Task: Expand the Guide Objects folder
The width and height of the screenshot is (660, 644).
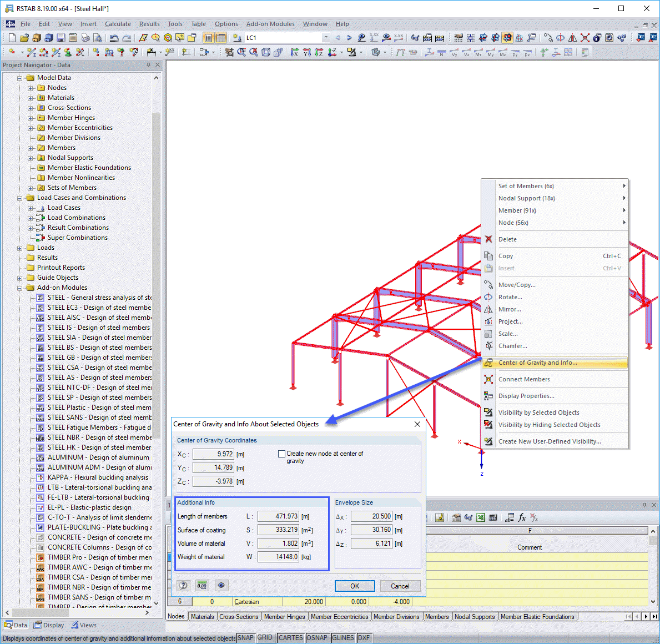Action: [x=20, y=278]
